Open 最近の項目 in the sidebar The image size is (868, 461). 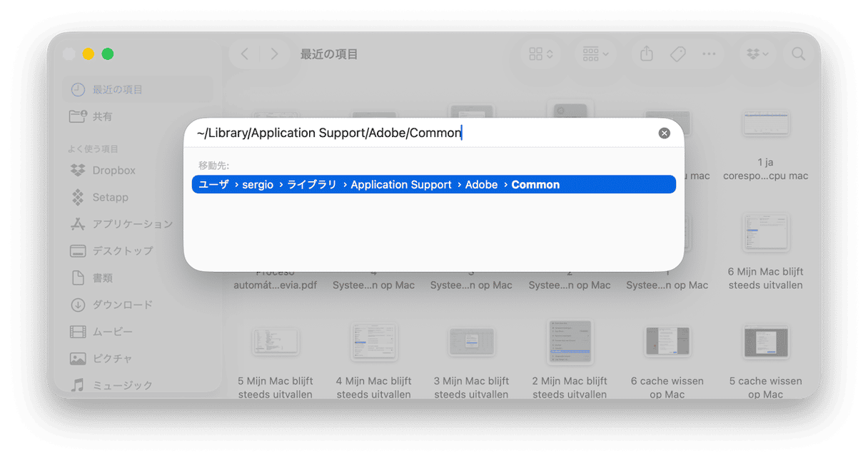(137, 90)
